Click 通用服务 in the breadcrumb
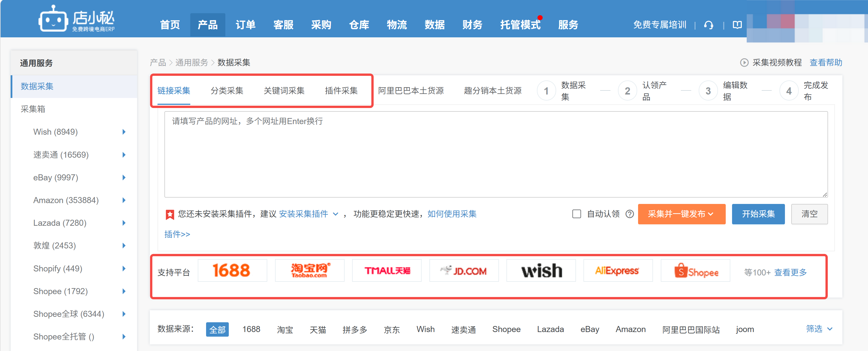Viewport: 868px width, 351px height. coord(192,63)
